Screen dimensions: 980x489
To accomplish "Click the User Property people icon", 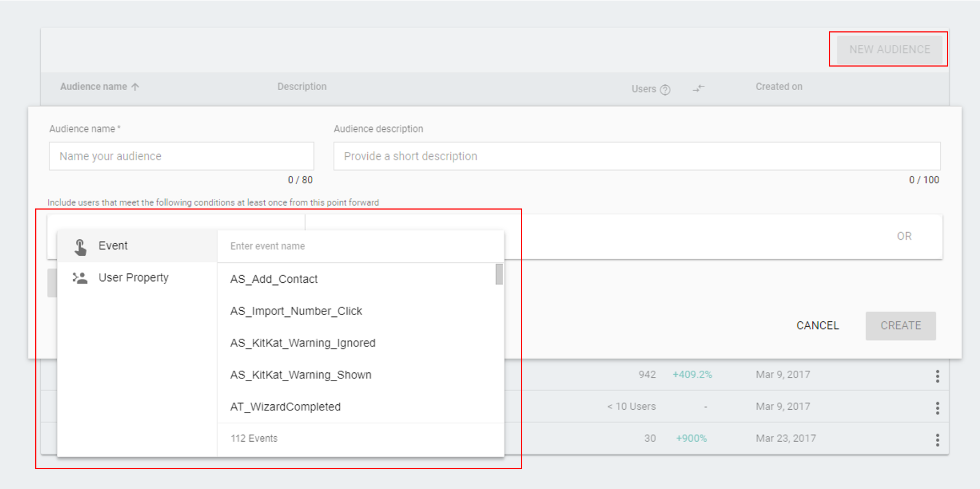I will click(80, 278).
